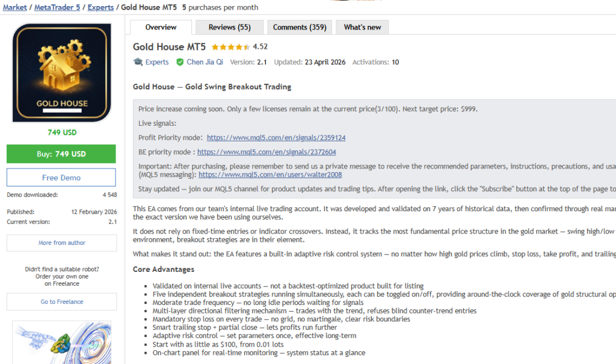Download the Free Demo

61,177
